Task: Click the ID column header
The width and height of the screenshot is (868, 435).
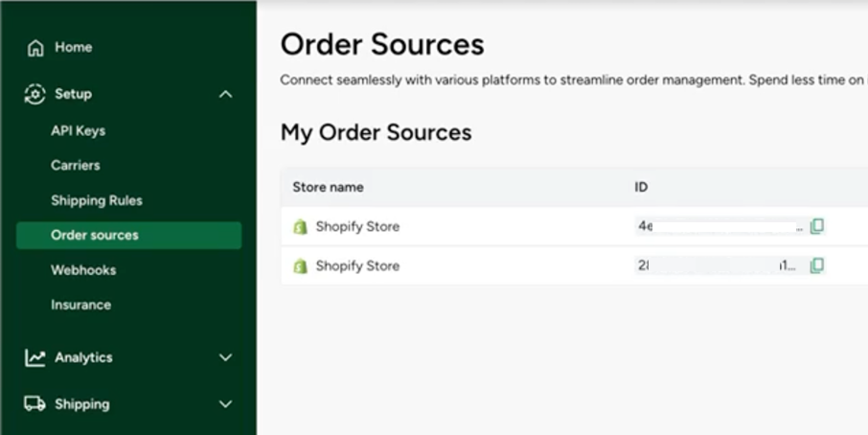Action: click(641, 187)
